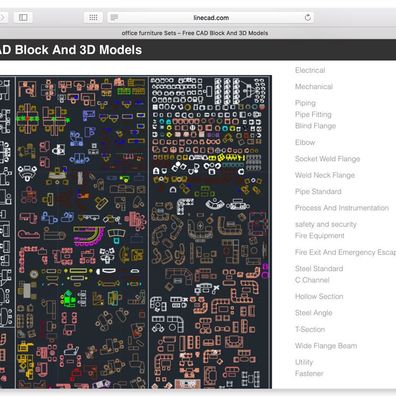This screenshot has height=396, width=396.
Task: Select the Pipe Fitting link
Action: point(313,114)
